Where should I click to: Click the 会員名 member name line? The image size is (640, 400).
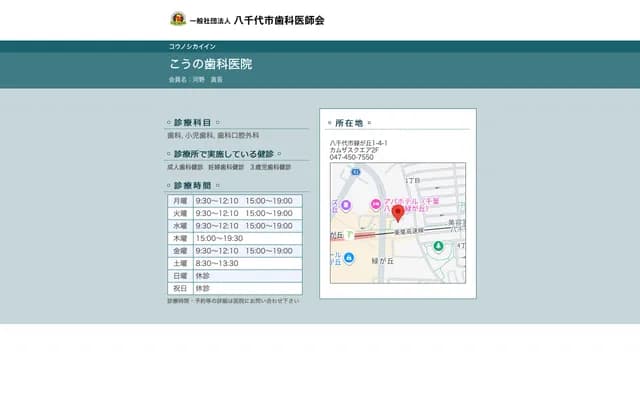(196, 80)
